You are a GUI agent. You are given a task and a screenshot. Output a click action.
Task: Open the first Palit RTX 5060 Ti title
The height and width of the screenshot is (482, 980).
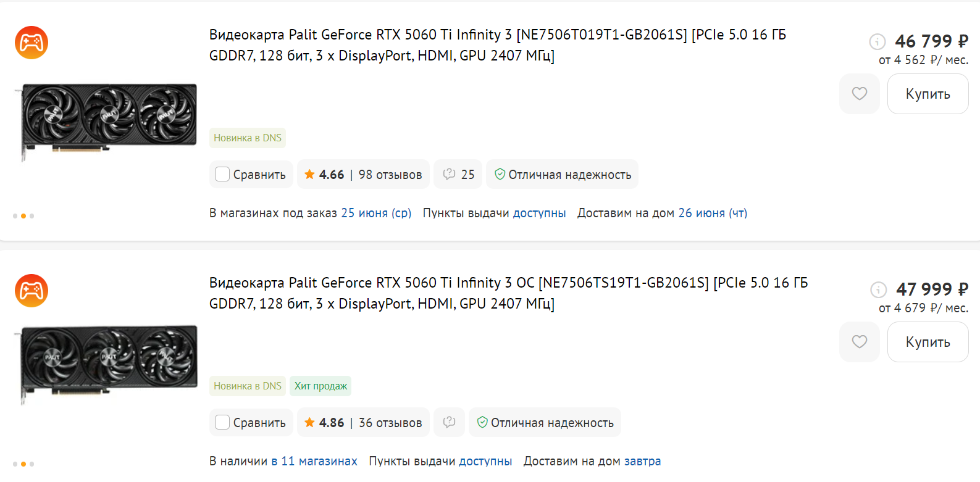tap(497, 45)
